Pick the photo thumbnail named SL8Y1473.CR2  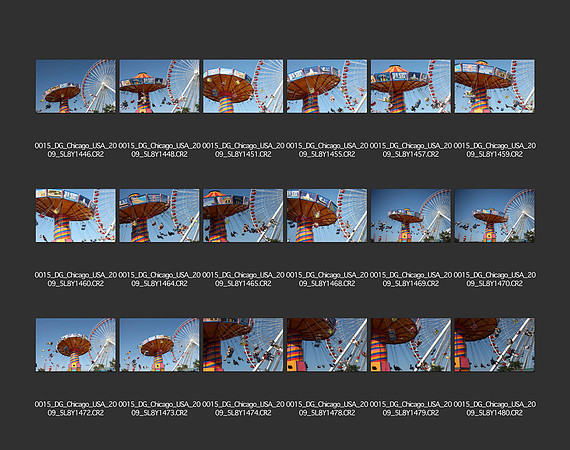(160, 345)
